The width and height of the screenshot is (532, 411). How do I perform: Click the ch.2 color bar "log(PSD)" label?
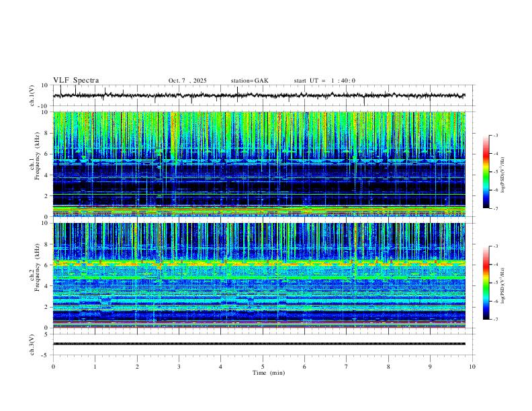pyautogui.click(x=502, y=285)
